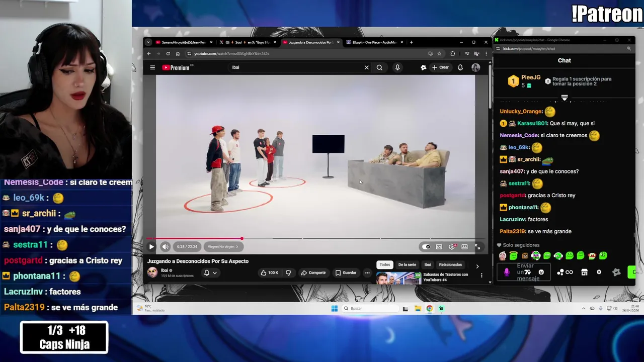Click username Karasu1801 in chat
Viewport: 644px width, 362px height.
point(532,123)
